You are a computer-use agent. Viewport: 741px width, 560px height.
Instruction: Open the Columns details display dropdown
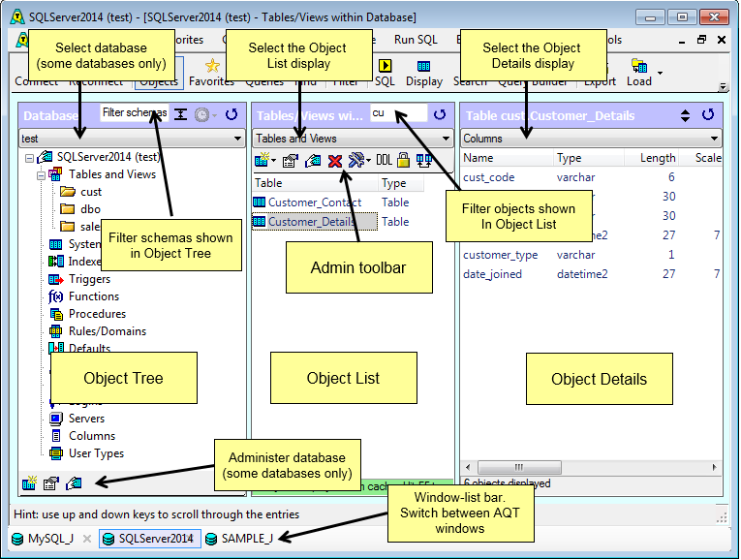(x=714, y=139)
